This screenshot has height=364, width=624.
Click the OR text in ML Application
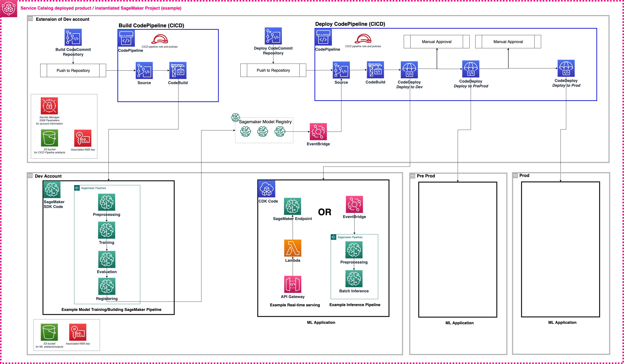pos(325,212)
